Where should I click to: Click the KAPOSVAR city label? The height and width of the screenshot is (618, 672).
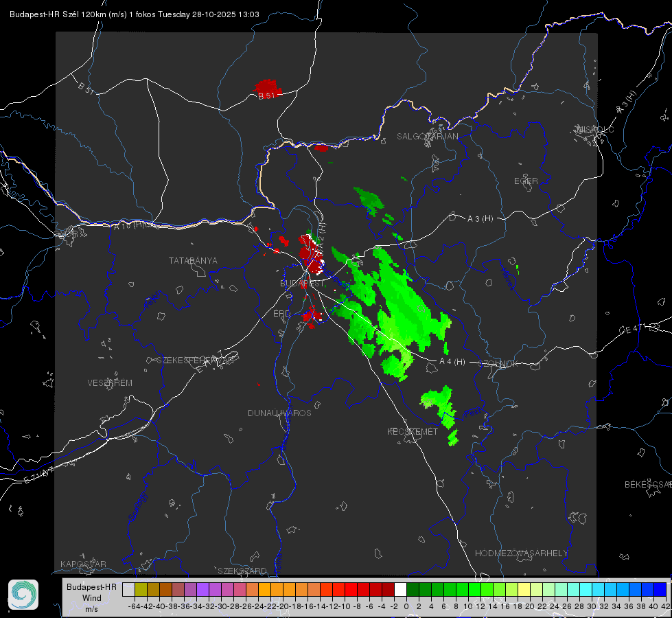click(x=83, y=564)
